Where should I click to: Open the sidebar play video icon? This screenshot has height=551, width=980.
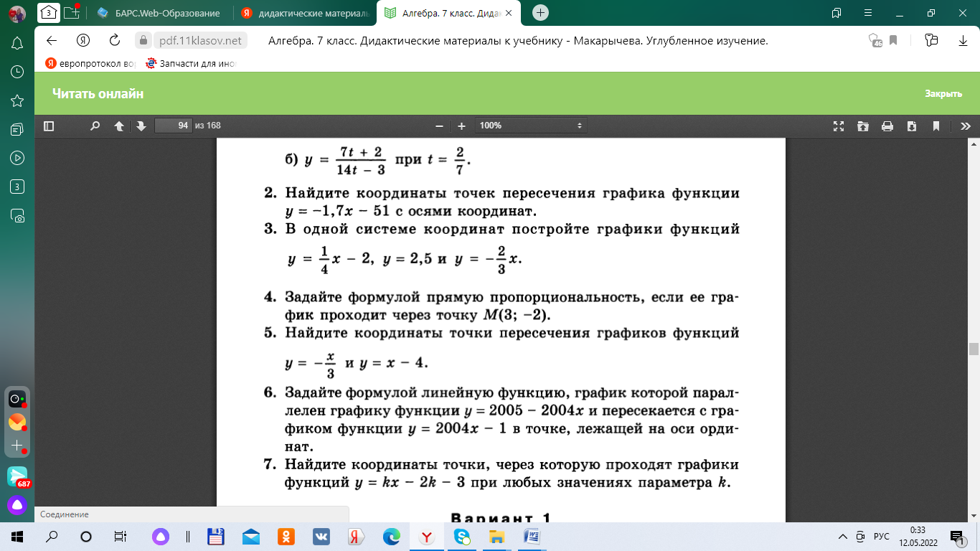[x=17, y=158]
